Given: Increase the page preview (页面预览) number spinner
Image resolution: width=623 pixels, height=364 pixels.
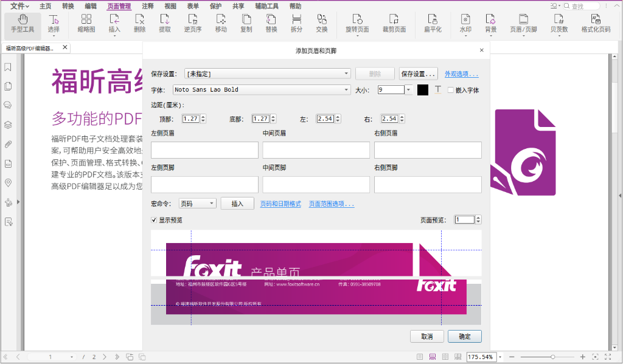Looking at the screenshot, I should click(478, 218).
